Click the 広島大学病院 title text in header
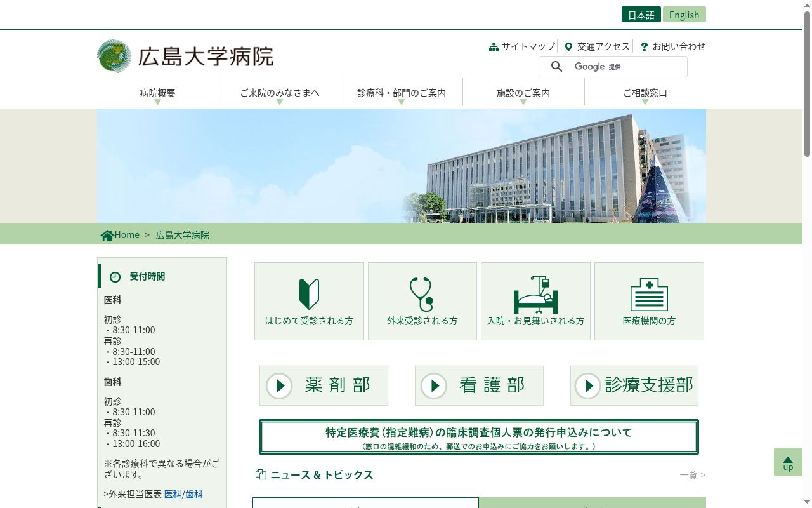Screen dimensions: 812x508 tap(206, 57)
